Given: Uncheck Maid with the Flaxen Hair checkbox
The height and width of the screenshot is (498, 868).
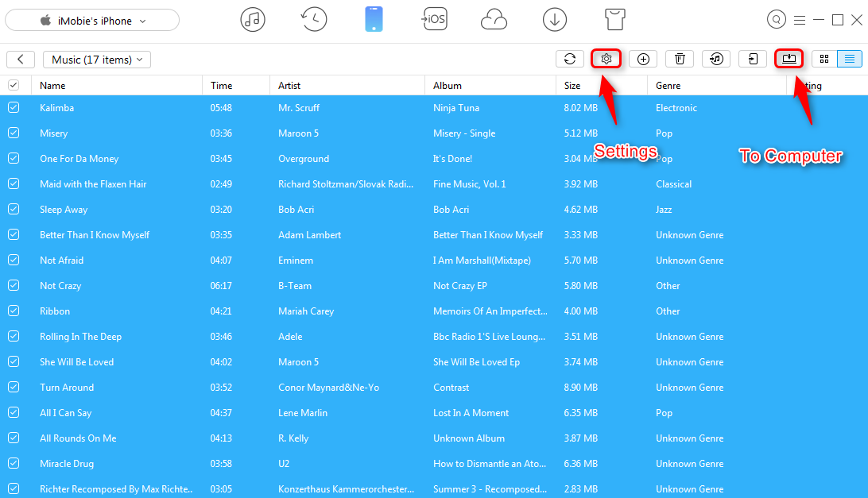Looking at the screenshot, I should click(14, 183).
